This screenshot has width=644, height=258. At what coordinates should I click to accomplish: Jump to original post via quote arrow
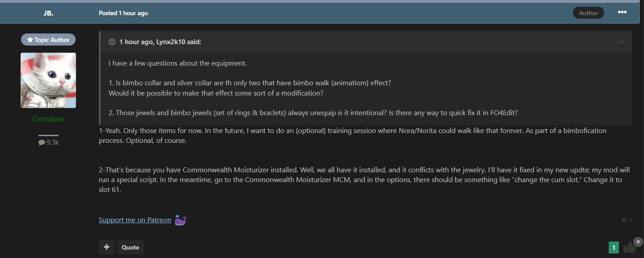pos(620,42)
